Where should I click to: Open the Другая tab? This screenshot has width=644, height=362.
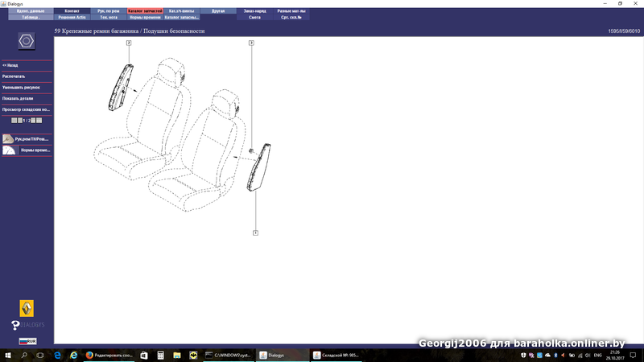tap(218, 11)
